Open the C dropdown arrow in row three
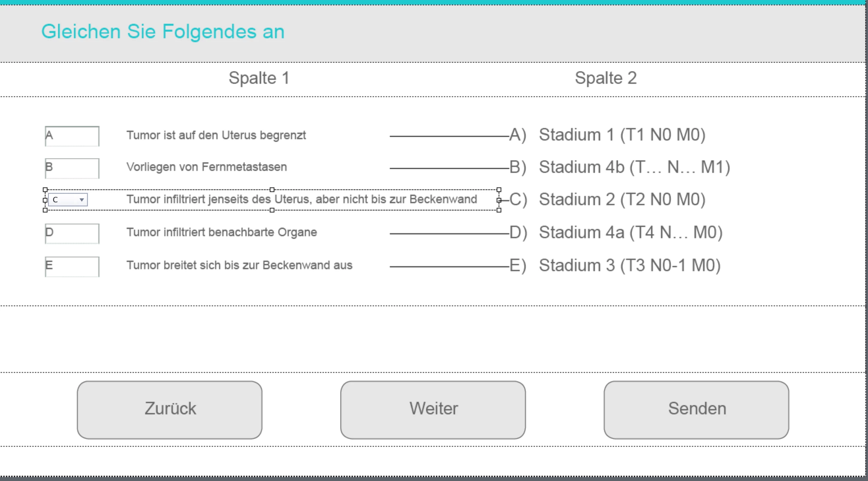This screenshot has height=481, width=868. pyautogui.click(x=81, y=200)
